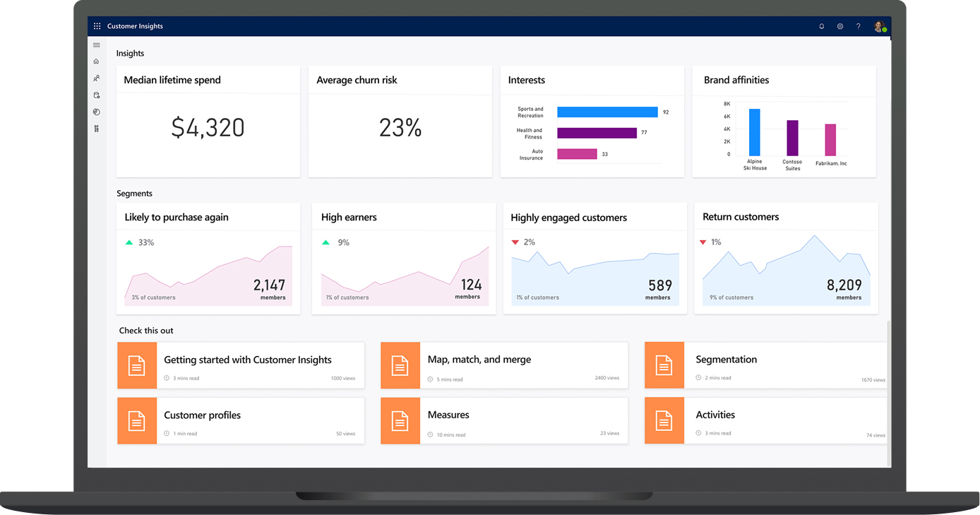Open the data database icon in sidebar
Viewport: 980px width, 515px height.
coord(97,95)
